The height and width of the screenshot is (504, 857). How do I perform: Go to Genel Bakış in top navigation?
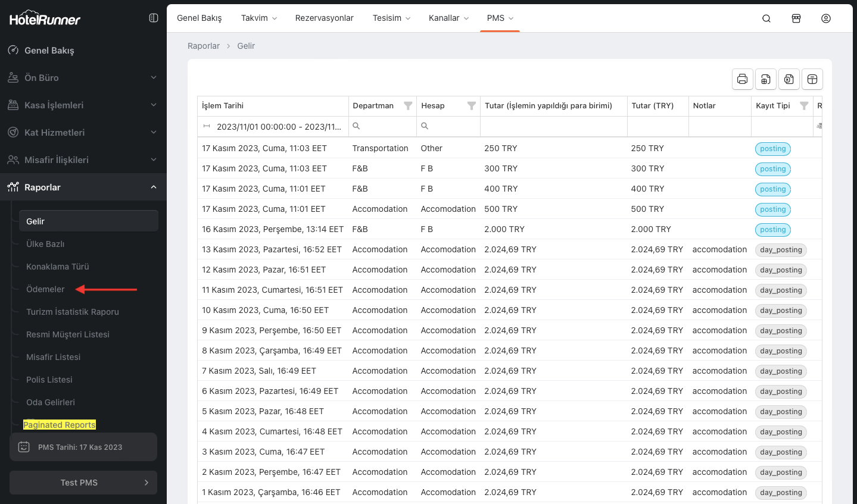(200, 18)
